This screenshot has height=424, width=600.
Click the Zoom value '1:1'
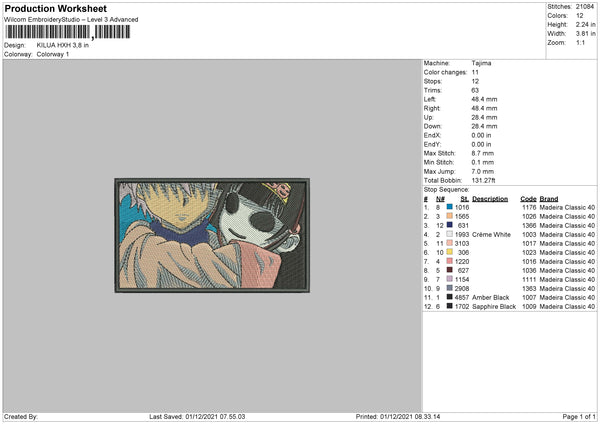tap(580, 42)
